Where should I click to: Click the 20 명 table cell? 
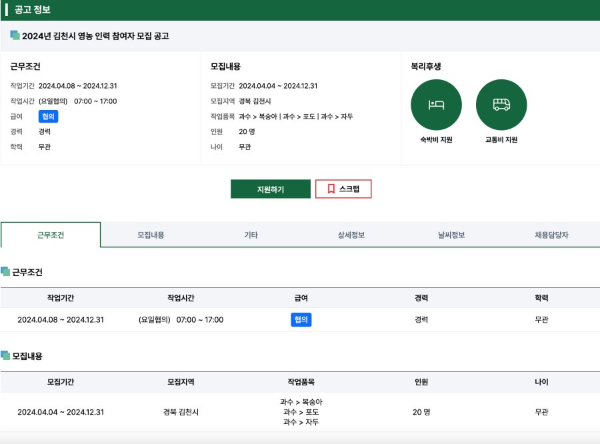tap(421, 412)
